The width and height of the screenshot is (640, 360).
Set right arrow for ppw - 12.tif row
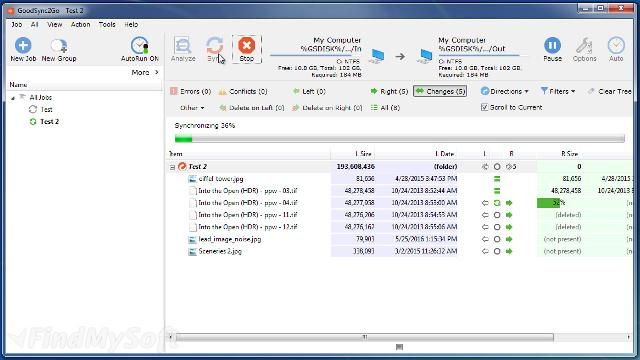(509, 227)
